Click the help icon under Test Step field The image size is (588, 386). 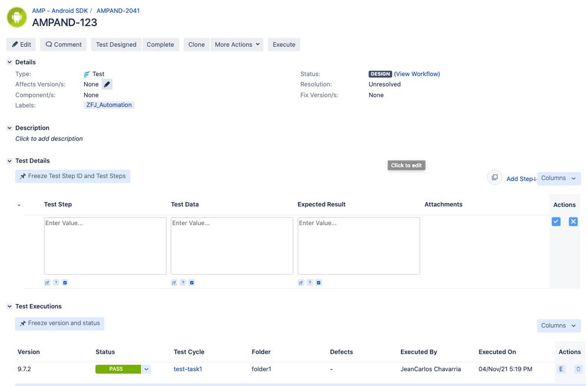click(x=56, y=282)
